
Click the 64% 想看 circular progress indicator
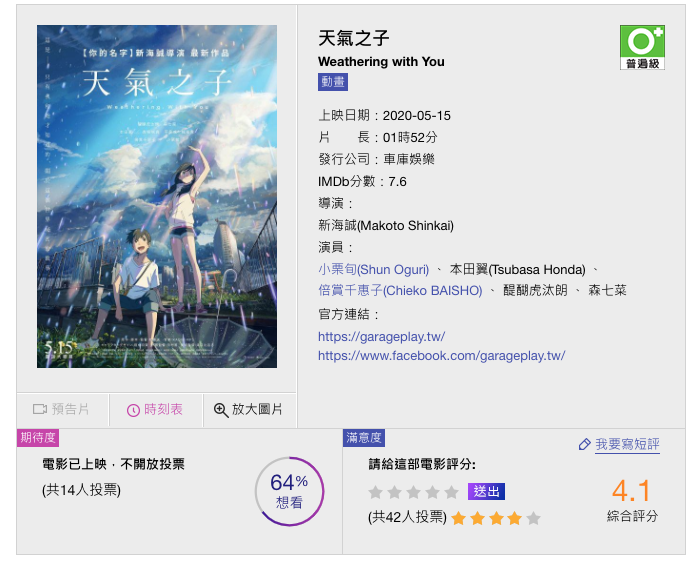coord(289,492)
